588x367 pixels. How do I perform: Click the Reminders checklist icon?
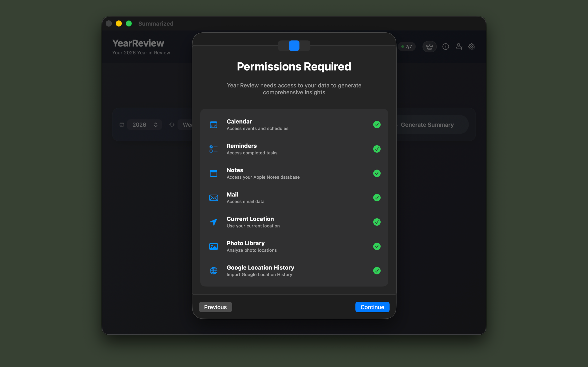pos(213,149)
